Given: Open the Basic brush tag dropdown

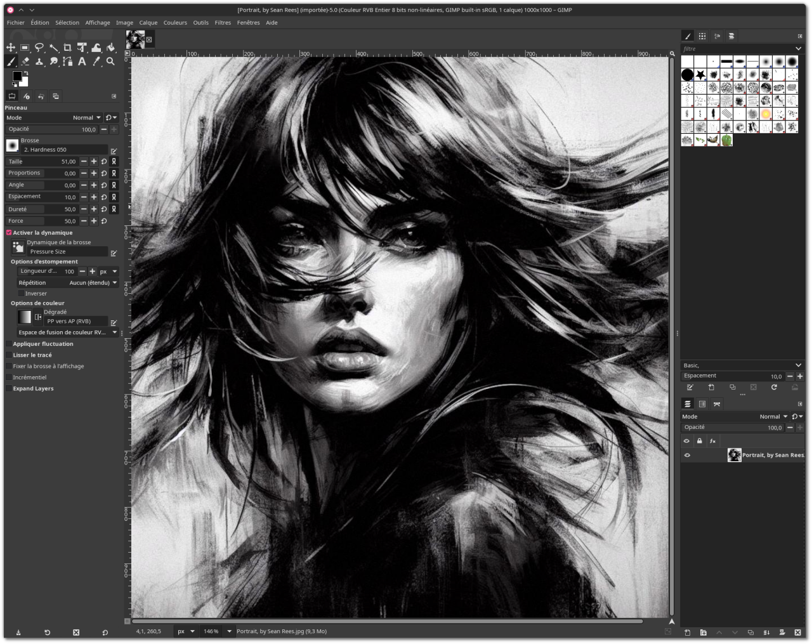Looking at the screenshot, I should coord(798,365).
